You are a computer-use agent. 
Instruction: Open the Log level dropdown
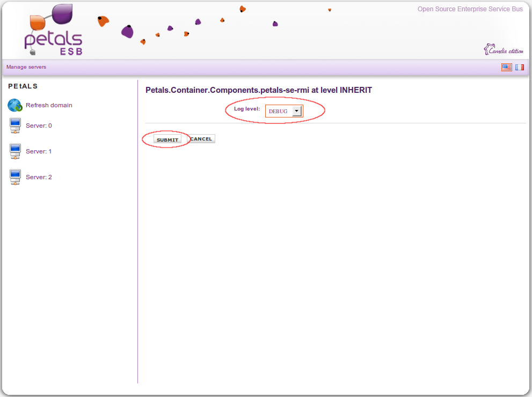point(284,111)
